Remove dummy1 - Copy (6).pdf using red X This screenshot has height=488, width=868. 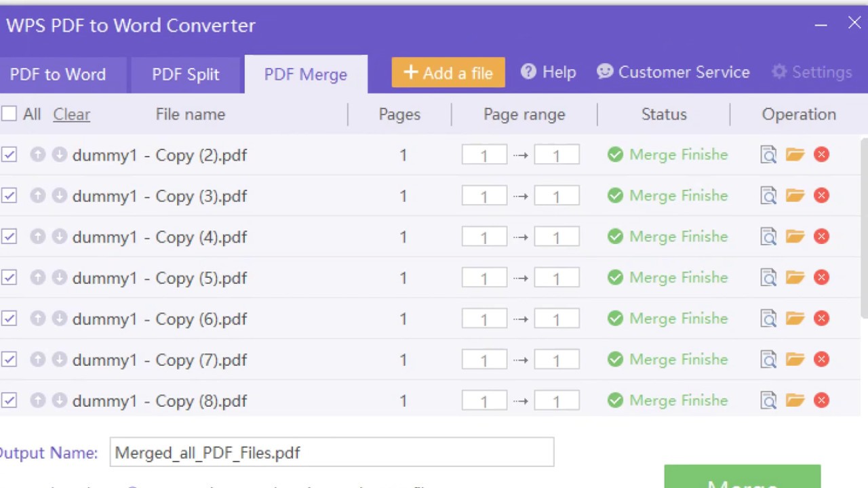(x=821, y=319)
